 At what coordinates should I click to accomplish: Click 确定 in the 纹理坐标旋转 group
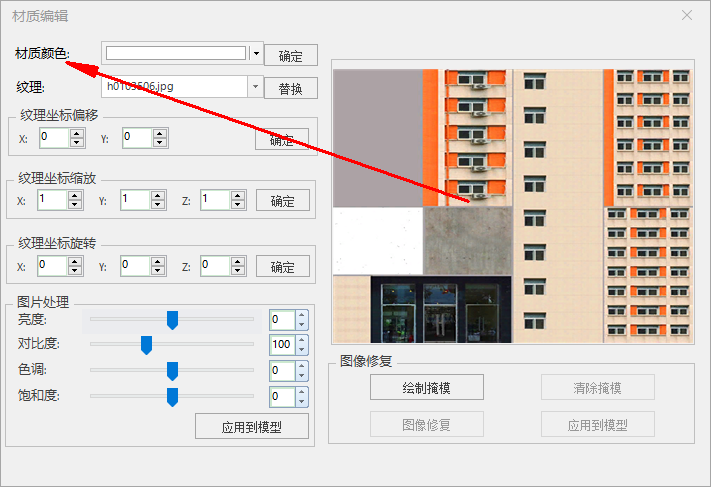(282, 267)
